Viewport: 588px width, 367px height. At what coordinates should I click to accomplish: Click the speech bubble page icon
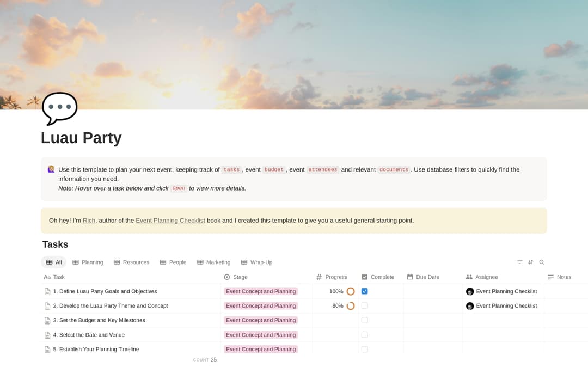(x=60, y=108)
